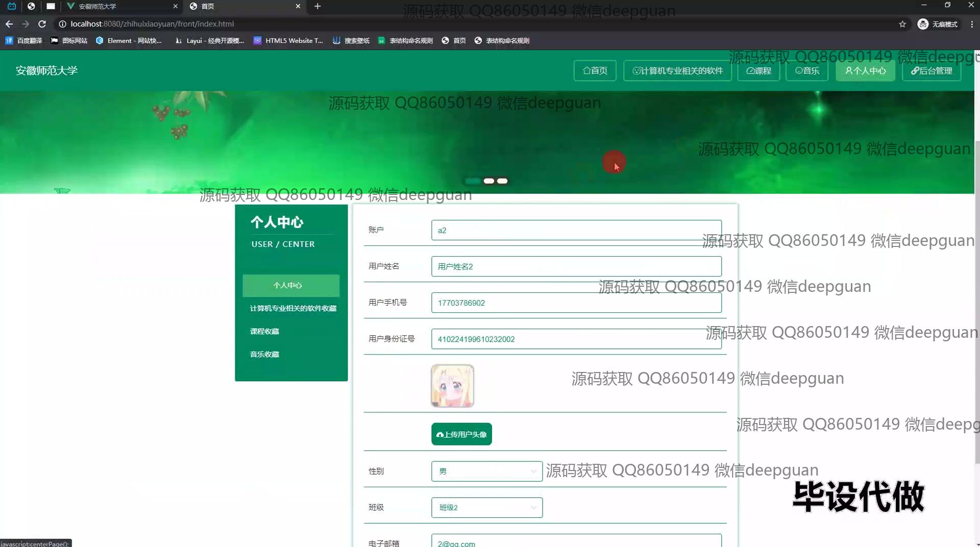This screenshot has height=547, width=980.
Task: Open the Element bookmark in the bookmarks bar
Action: pyautogui.click(x=129, y=40)
